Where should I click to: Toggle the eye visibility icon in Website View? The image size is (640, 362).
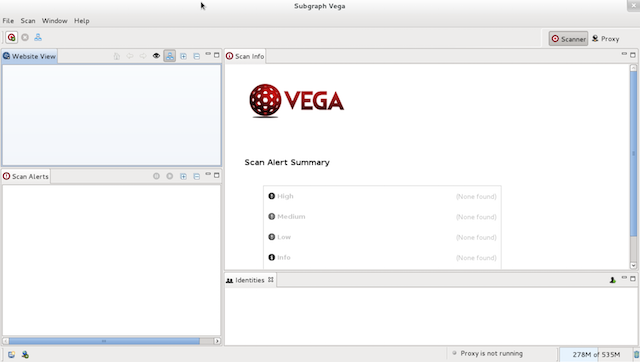tap(156, 56)
